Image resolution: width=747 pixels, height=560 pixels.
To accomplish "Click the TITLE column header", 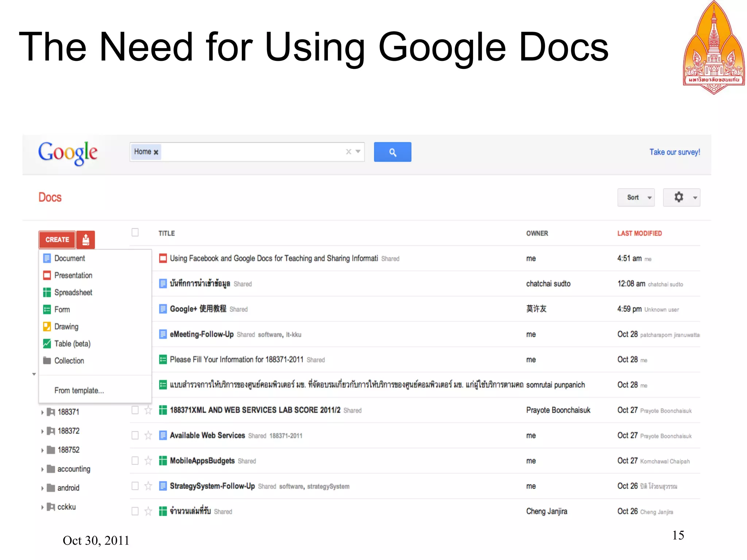I will tap(166, 233).
